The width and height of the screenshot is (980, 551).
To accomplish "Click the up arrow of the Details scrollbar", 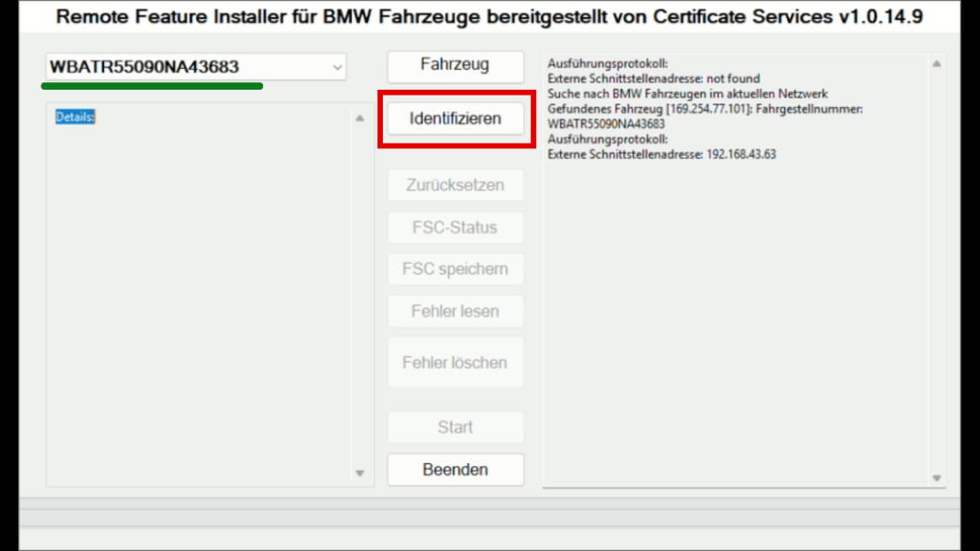I will point(360,120).
